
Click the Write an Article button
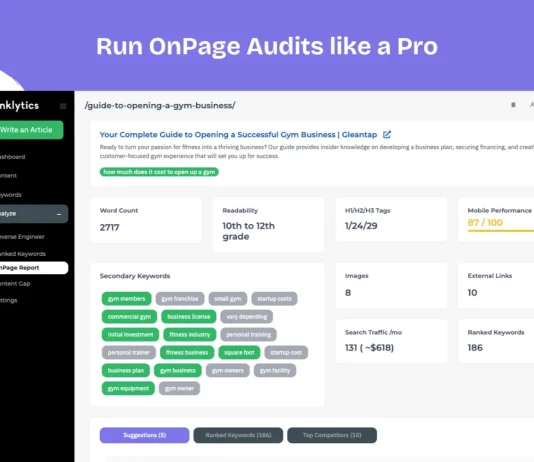31,130
